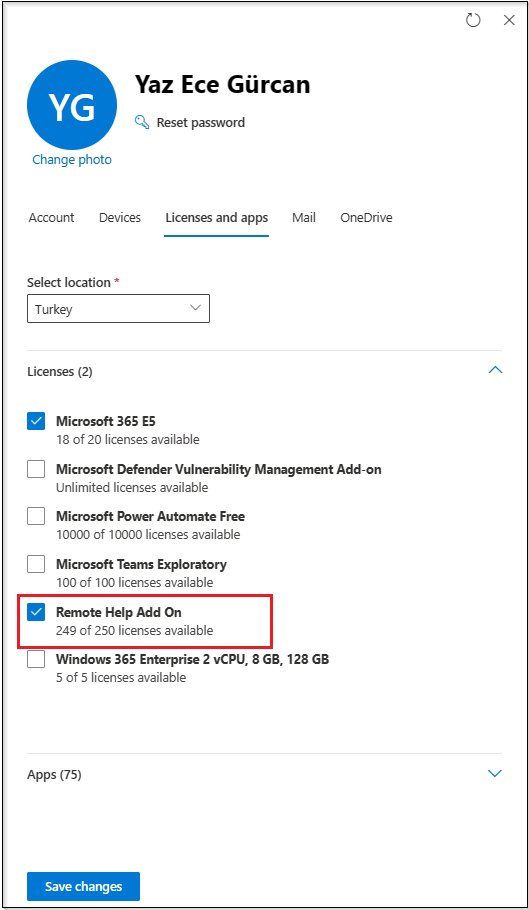The height and width of the screenshot is (910, 529).
Task: Click the Select location label
Action: [68, 283]
